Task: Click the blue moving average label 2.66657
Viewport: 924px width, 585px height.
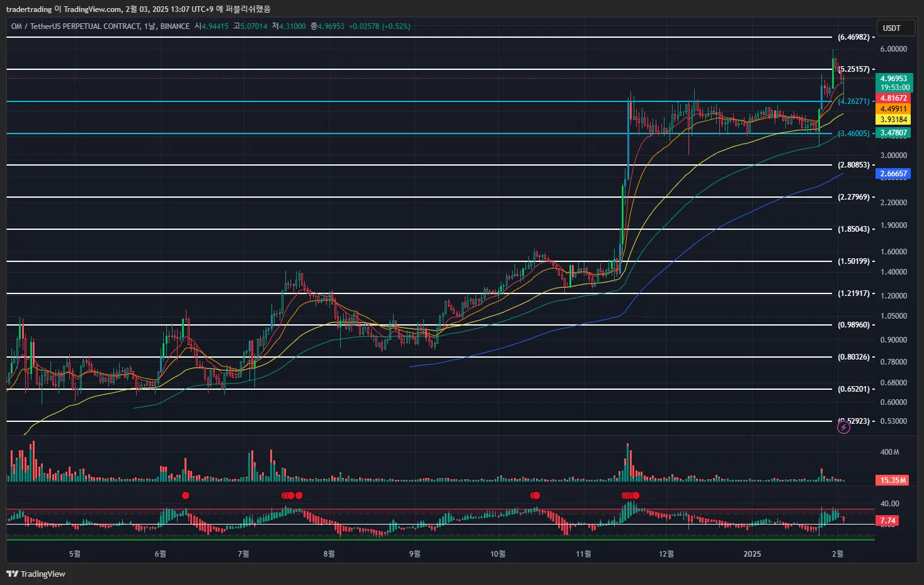Action: (x=893, y=174)
